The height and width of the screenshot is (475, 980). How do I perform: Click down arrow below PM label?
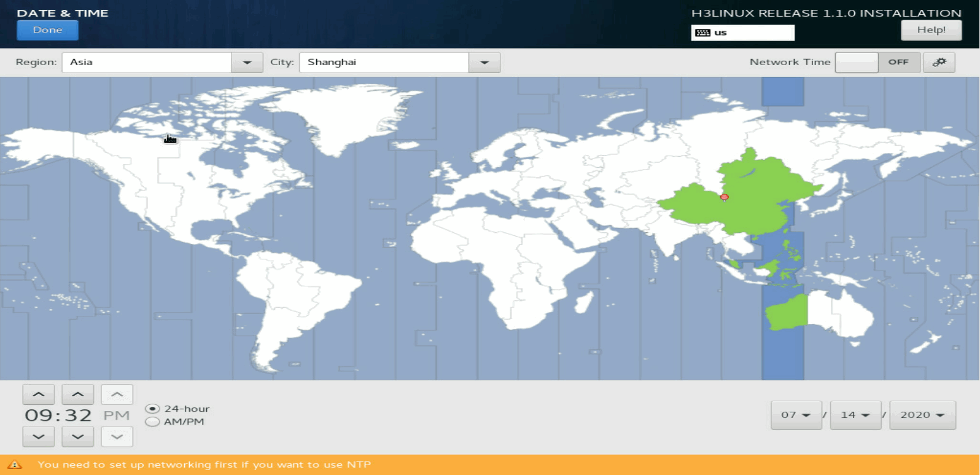click(x=117, y=436)
